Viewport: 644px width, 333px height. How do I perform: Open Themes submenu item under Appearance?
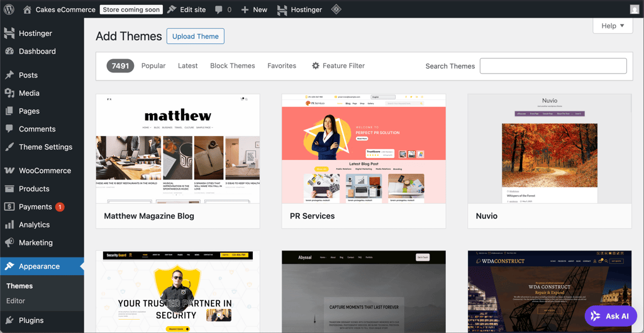[19, 286]
